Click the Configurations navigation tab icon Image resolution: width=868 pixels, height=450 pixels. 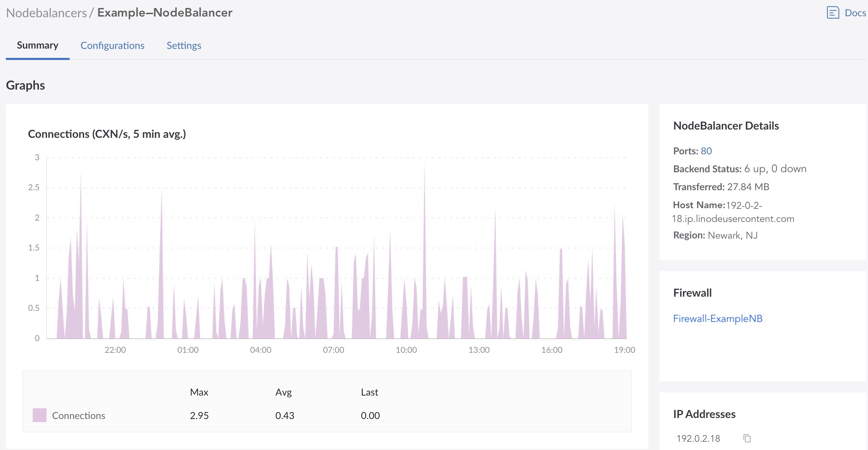[x=112, y=45]
